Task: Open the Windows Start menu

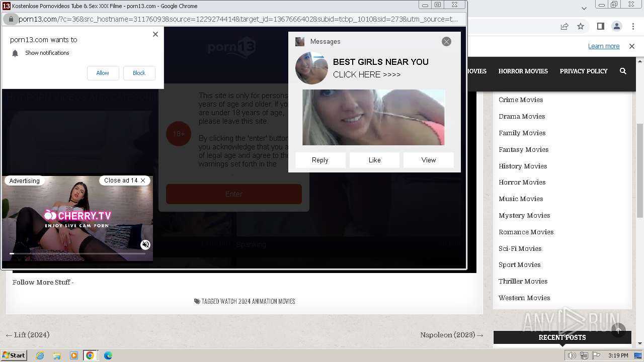Action: (x=14, y=355)
